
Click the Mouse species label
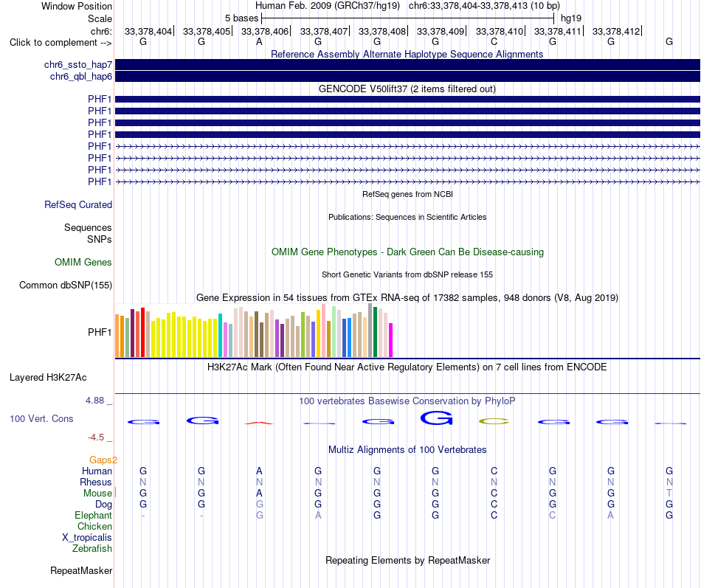(97, 494)
